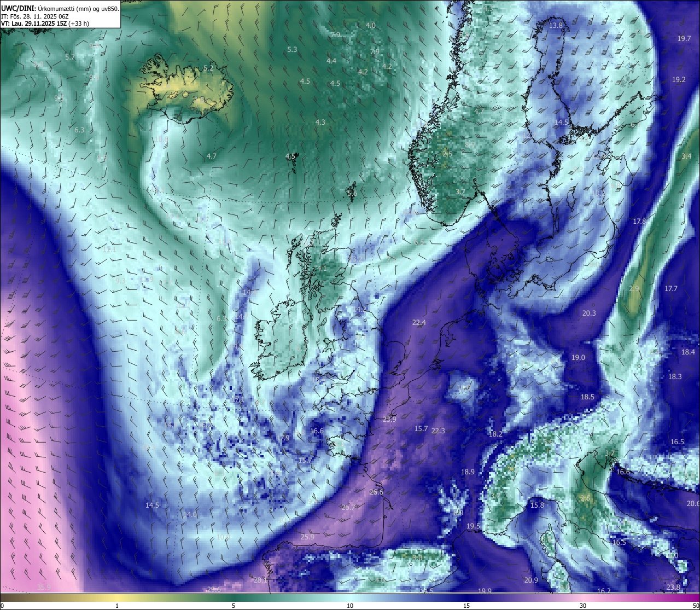Click the 20.6 map value
Screen dimensions: 700x610
[692, 503]
